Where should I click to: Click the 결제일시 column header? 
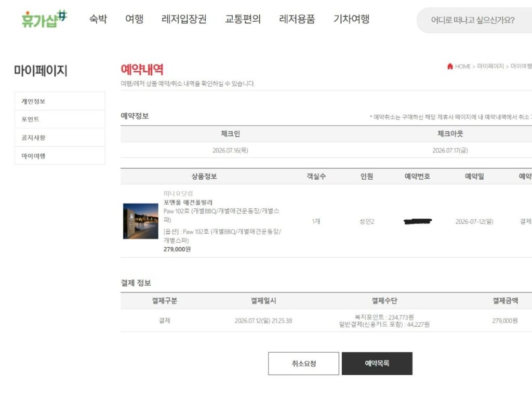pyautogui.click(x=263, y=301)
